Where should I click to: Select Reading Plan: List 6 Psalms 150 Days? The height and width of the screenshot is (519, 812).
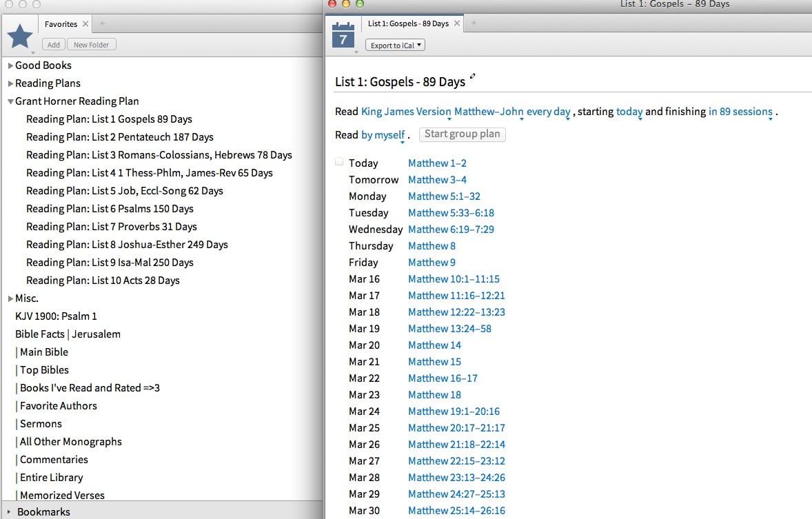pyautogui.click(x=109, y=208)
